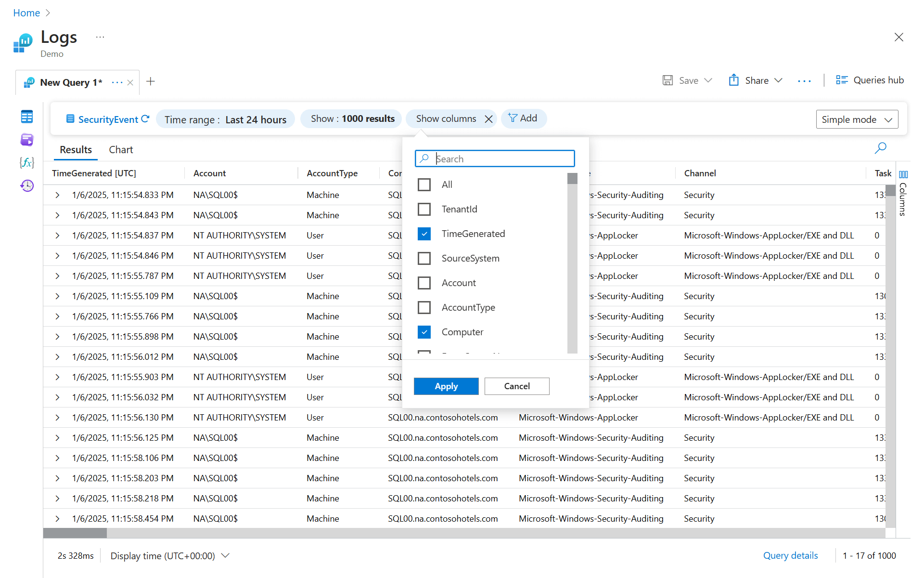Click the Apply button

(x=446, y=386)
